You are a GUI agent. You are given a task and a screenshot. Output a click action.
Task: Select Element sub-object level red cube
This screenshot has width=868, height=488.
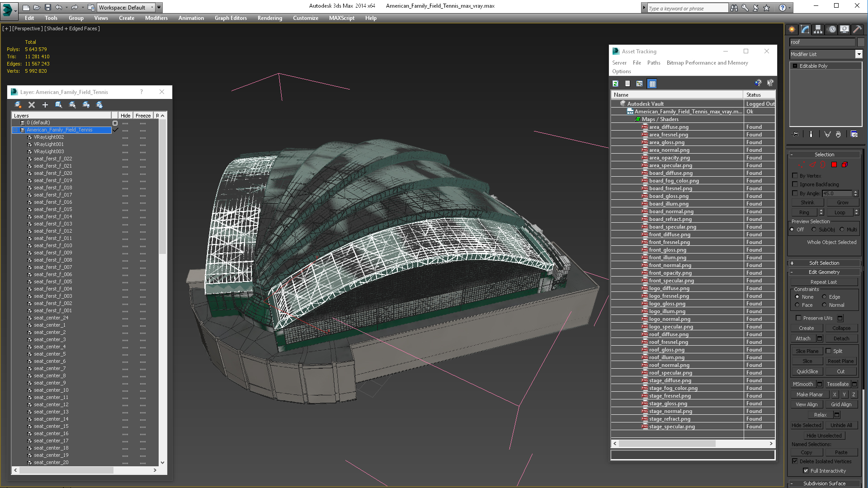844,165
